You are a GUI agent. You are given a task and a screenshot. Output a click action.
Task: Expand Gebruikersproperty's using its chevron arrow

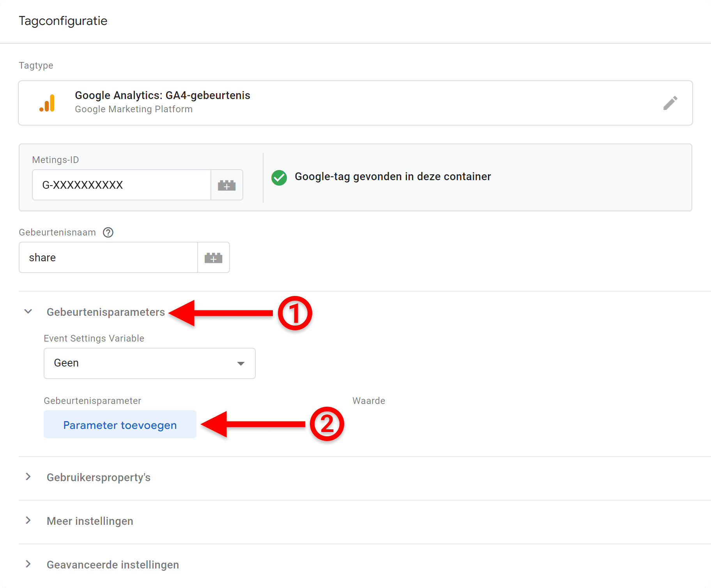pos(28,477)
